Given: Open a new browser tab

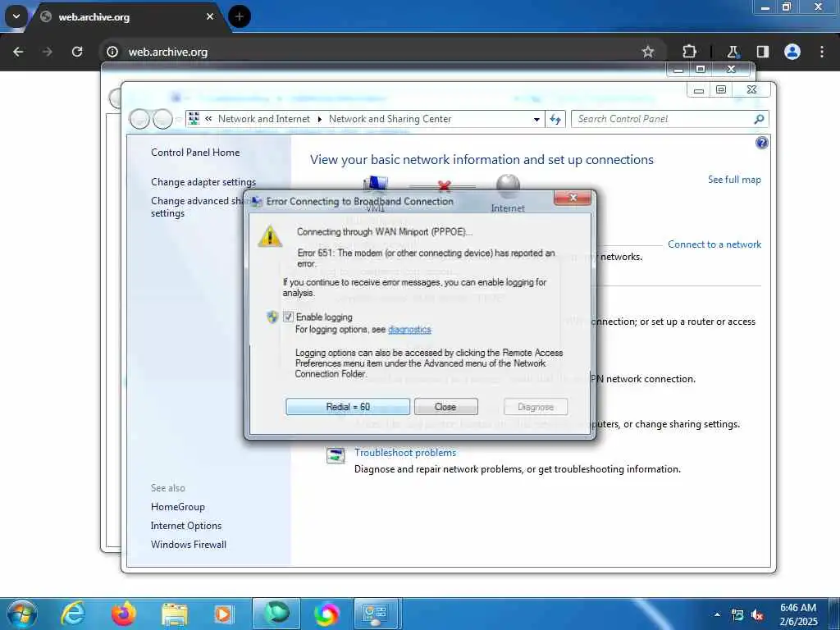Looking at the screenshot, I should pyautogui.click(x=240, y=17).
